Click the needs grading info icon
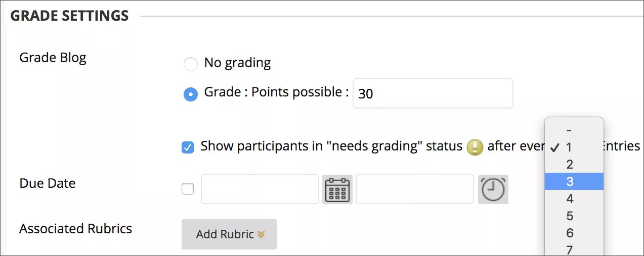The height and width of the screenshot is (256, 644). (475, 147)
